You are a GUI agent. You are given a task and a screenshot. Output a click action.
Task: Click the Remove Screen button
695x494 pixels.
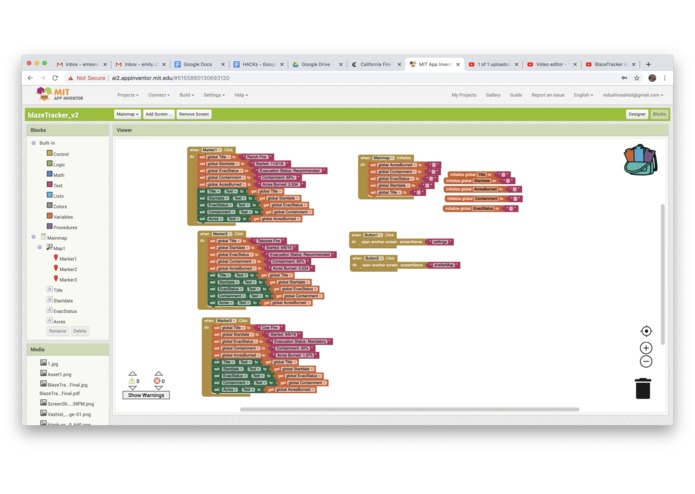tap(194, 114)
